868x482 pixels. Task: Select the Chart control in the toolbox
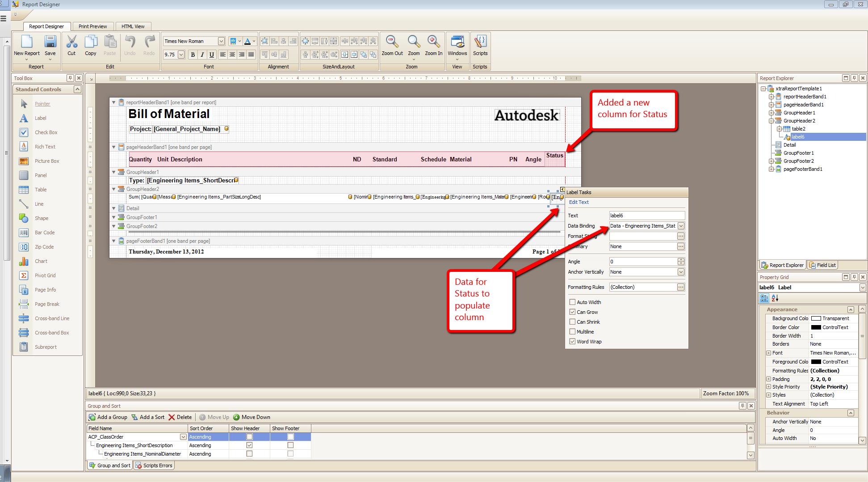(41, 261)
